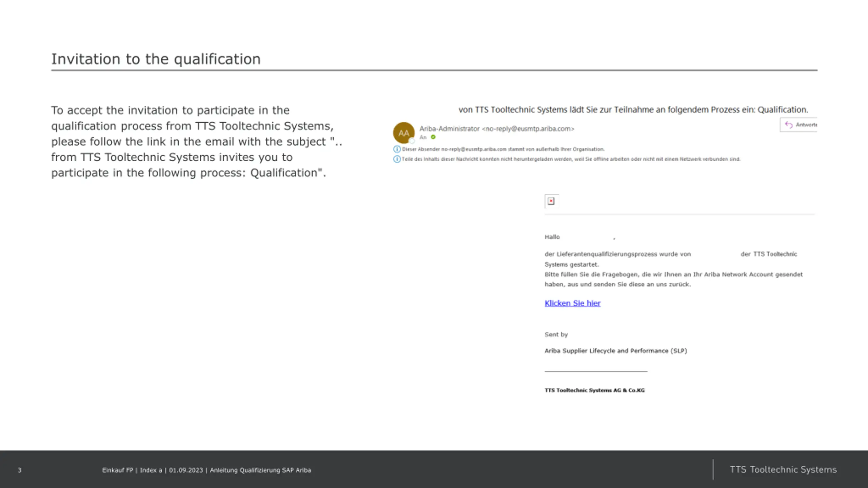Select 'Sent by' text in email
This screenshot has width=868, height=488.
(x=556, y=334)
